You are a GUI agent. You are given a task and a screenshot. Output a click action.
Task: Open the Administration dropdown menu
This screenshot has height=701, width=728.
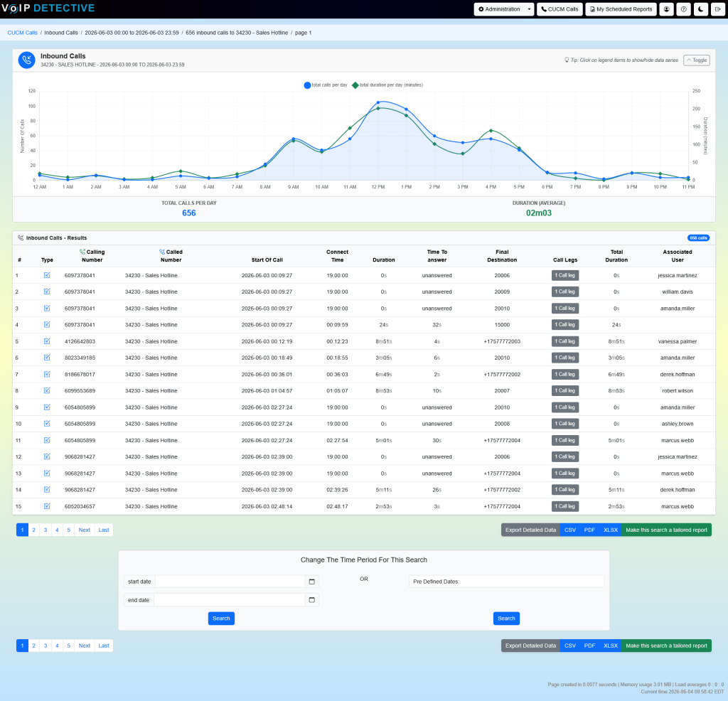click(504, 9)
